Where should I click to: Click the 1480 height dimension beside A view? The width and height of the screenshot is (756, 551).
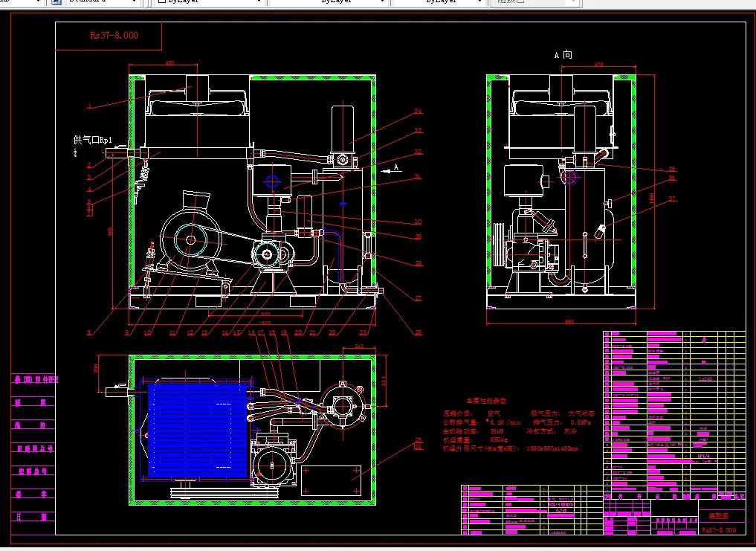point(652,199)
